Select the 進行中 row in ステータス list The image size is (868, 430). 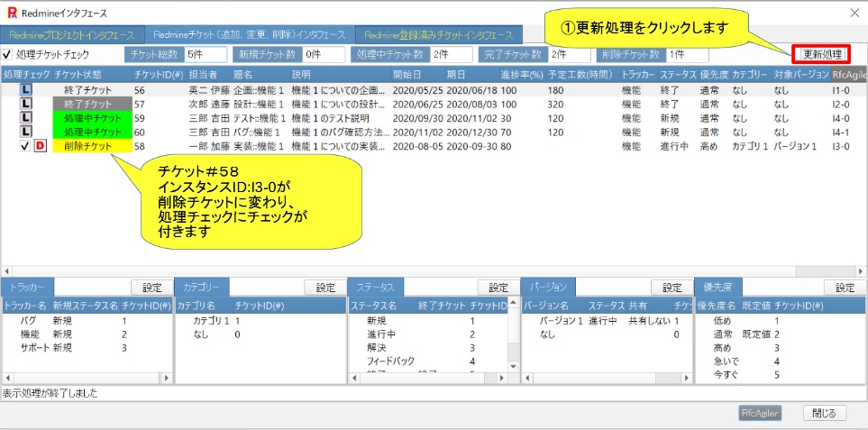(428, 334)
